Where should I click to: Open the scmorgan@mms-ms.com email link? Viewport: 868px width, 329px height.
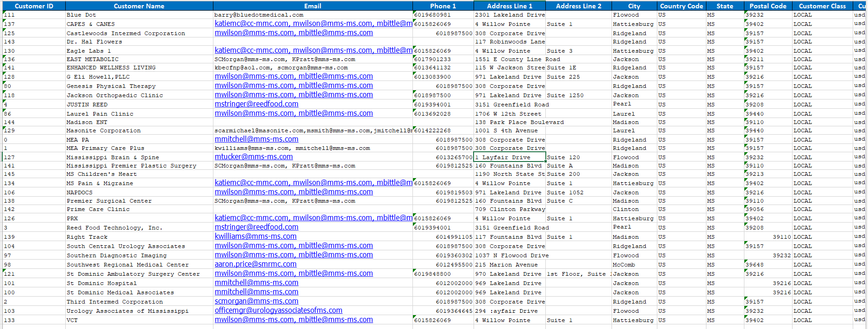click(x=256, y=301)
